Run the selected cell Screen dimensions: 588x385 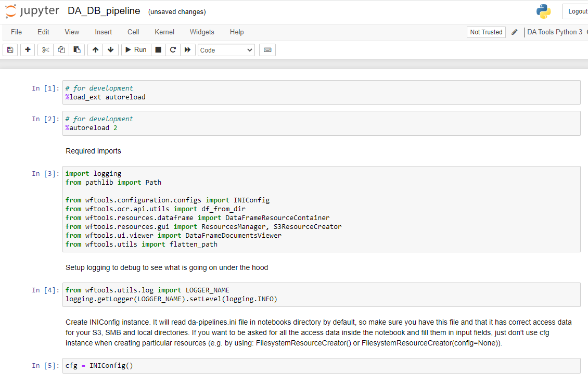pos(136,50)
